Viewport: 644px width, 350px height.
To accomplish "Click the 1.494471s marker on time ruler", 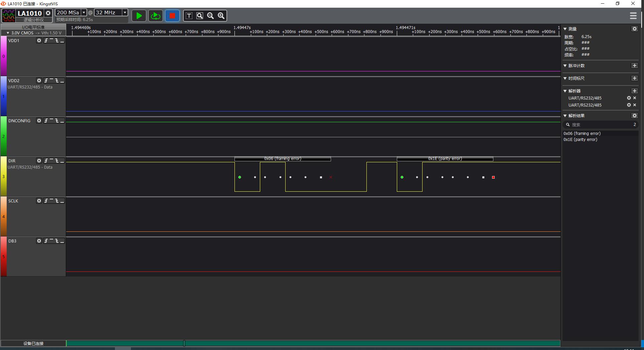I will pos(406,28).
